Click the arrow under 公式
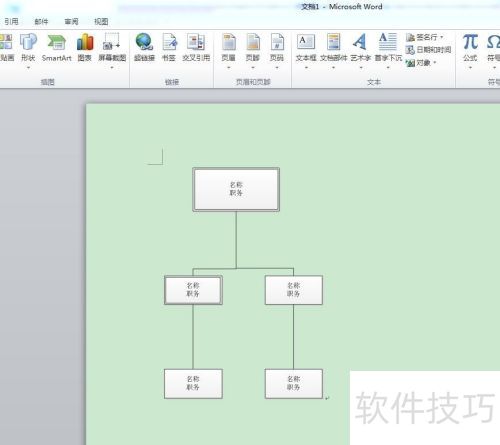 click(x=470, y=68)
